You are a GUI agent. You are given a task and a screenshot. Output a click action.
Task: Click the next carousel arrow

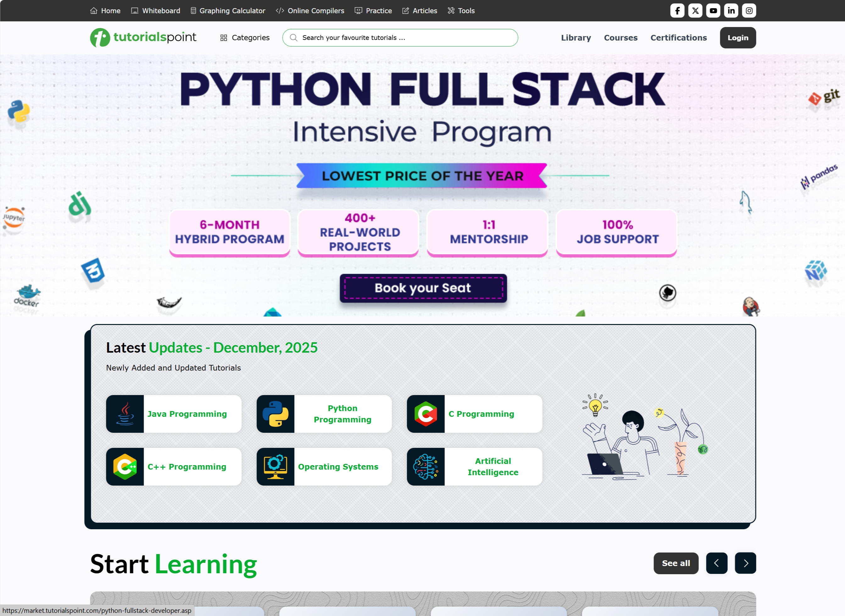coord(745,563)
